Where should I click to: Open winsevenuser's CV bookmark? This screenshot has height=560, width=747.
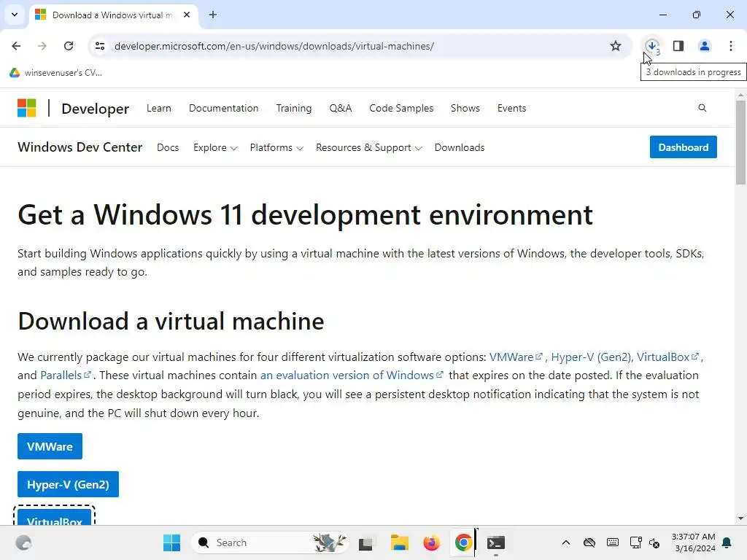pyautogui.click(x=55, y=73)
